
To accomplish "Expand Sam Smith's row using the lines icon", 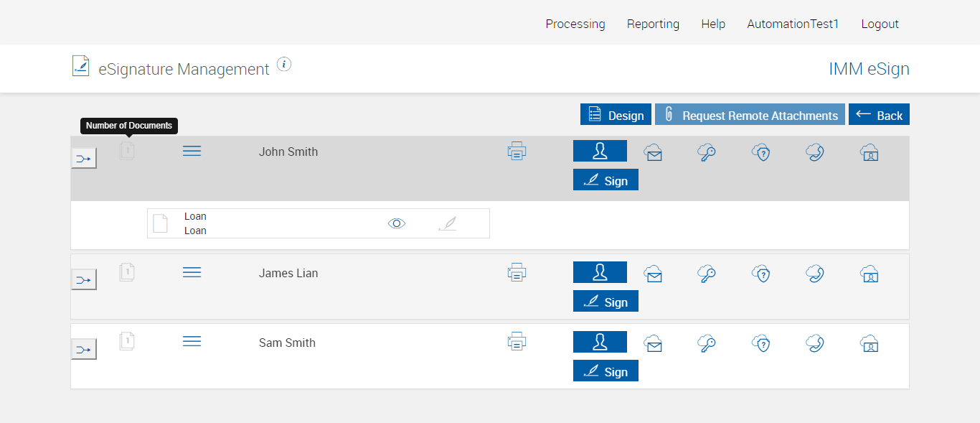I will point(192,342).
